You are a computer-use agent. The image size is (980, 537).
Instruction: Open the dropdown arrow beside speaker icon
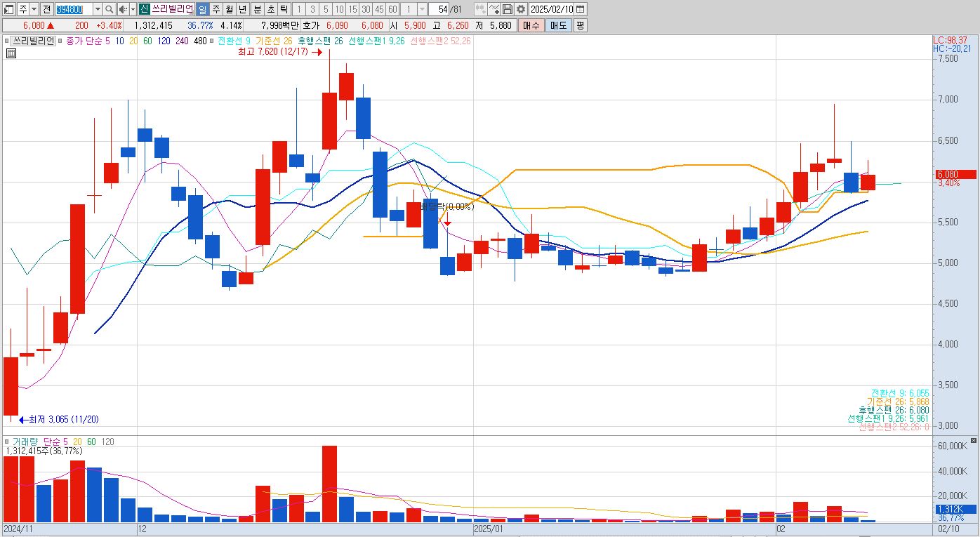point(133,9)
